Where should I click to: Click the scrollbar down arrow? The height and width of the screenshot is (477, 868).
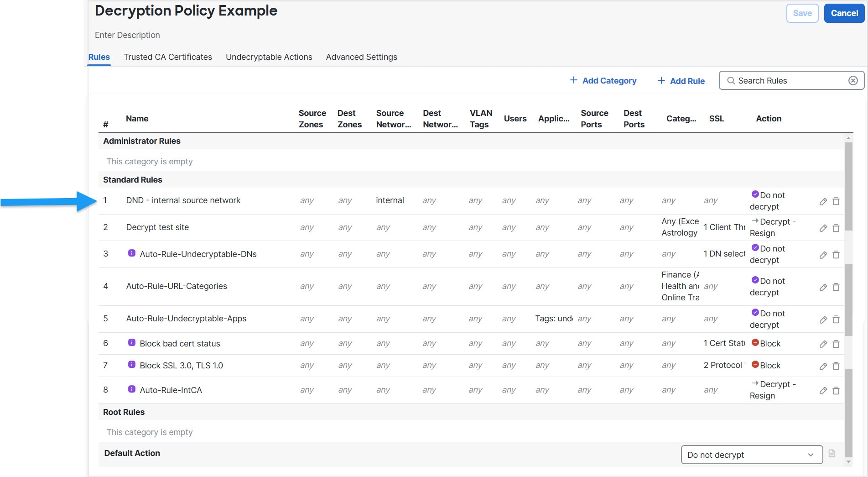(x=848, y=462)
